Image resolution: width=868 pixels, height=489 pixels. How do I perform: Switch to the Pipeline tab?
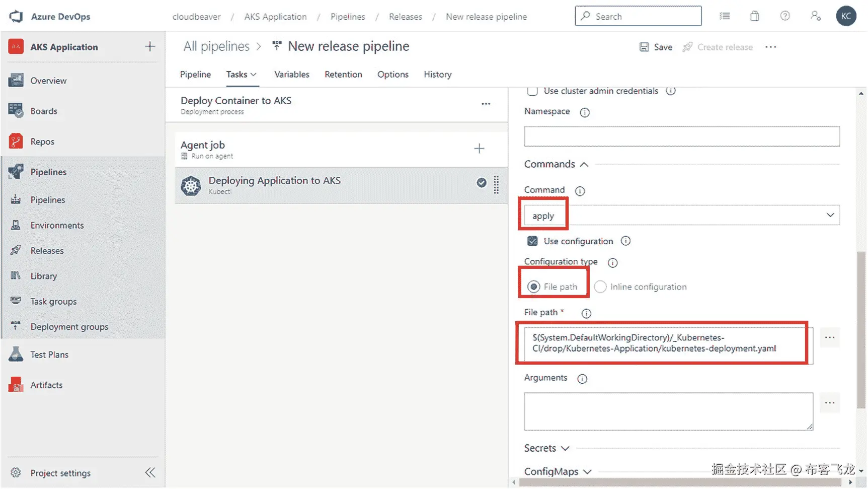coord(195,75)
